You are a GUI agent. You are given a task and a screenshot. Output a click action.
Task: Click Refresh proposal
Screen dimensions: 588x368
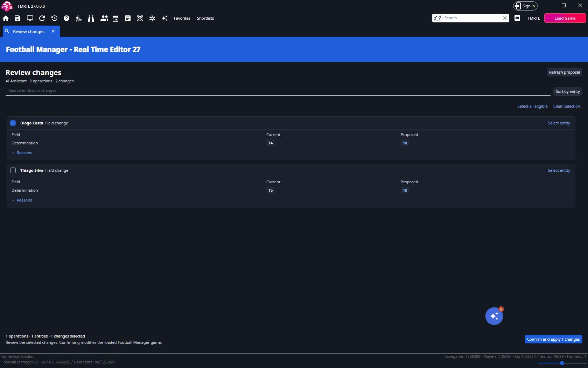[x=564, y=72]
